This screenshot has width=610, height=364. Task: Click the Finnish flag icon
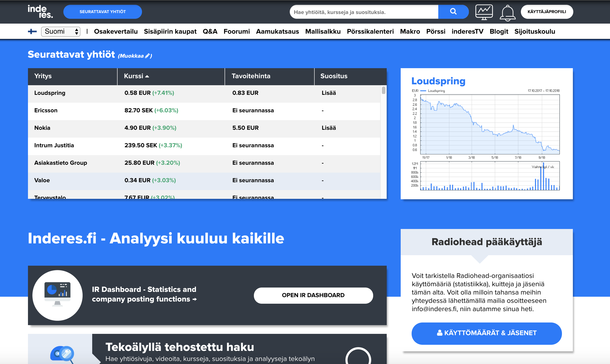(x=32, y=31)
